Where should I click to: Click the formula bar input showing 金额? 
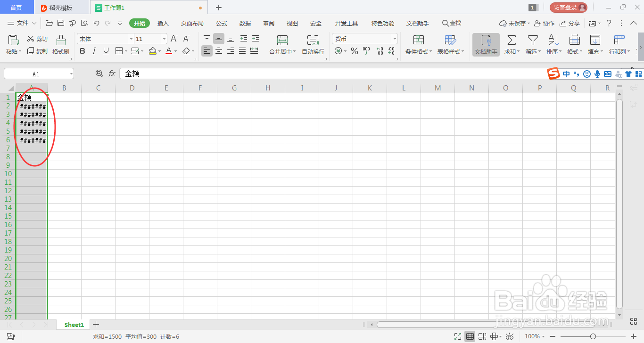point(333,73)
